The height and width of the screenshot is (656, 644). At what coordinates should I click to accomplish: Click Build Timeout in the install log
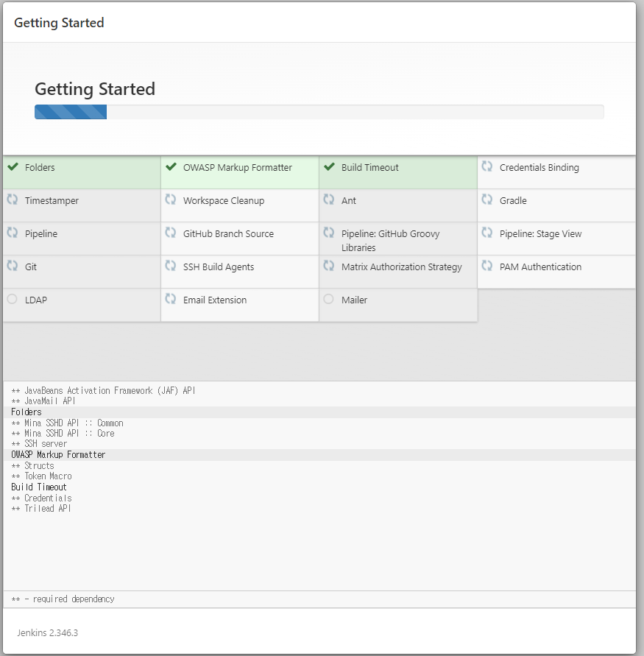pyautogui.click(x=39, y=487)
